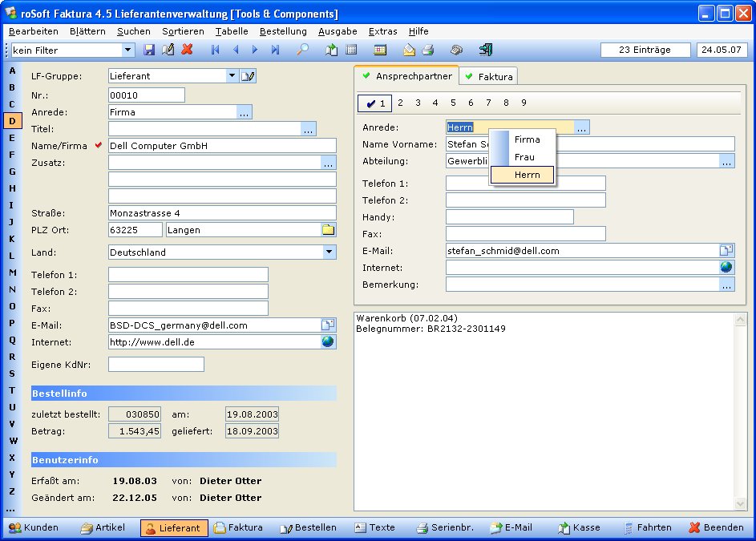Click the Kunden button in bottom bar

click(x=34, y=528)
